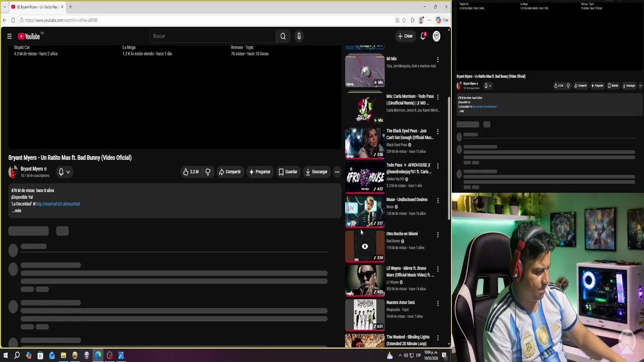
Task: Activate voice search microphone
Action: pos(299,36)
